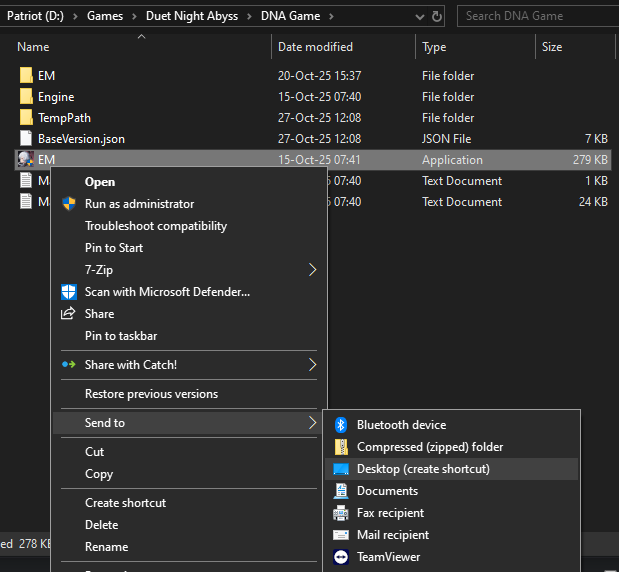
Task: Expand the Send to submenu arrow
Action: click(x=312, y=423)
